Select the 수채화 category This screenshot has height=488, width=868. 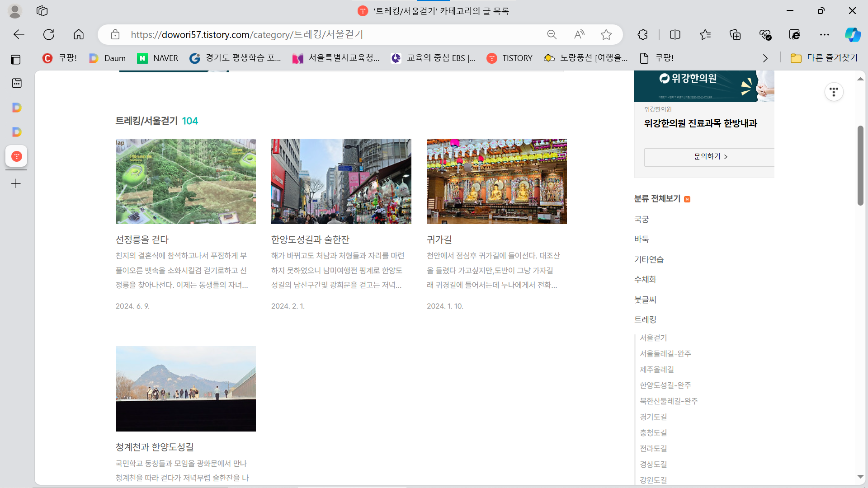point(645,279)
